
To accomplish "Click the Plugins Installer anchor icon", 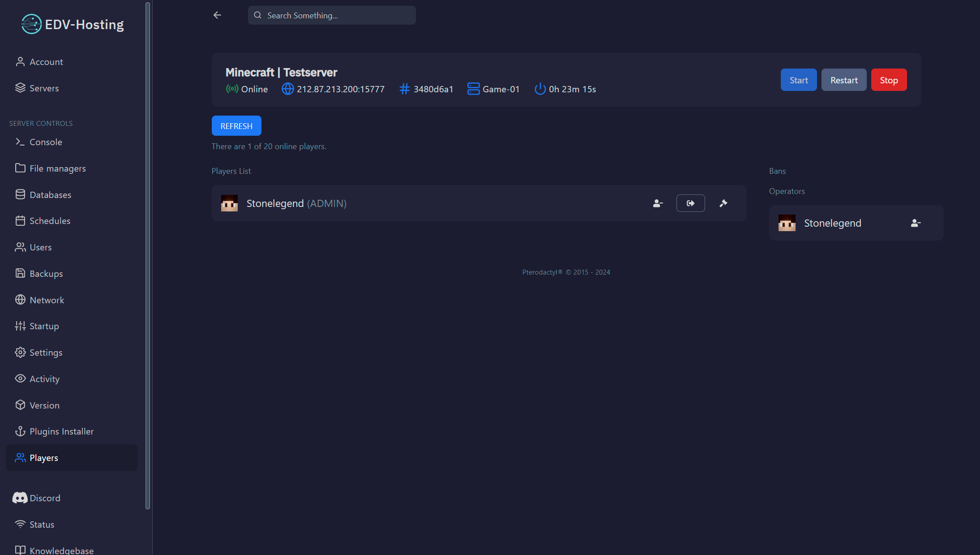I will coord(20,431).
